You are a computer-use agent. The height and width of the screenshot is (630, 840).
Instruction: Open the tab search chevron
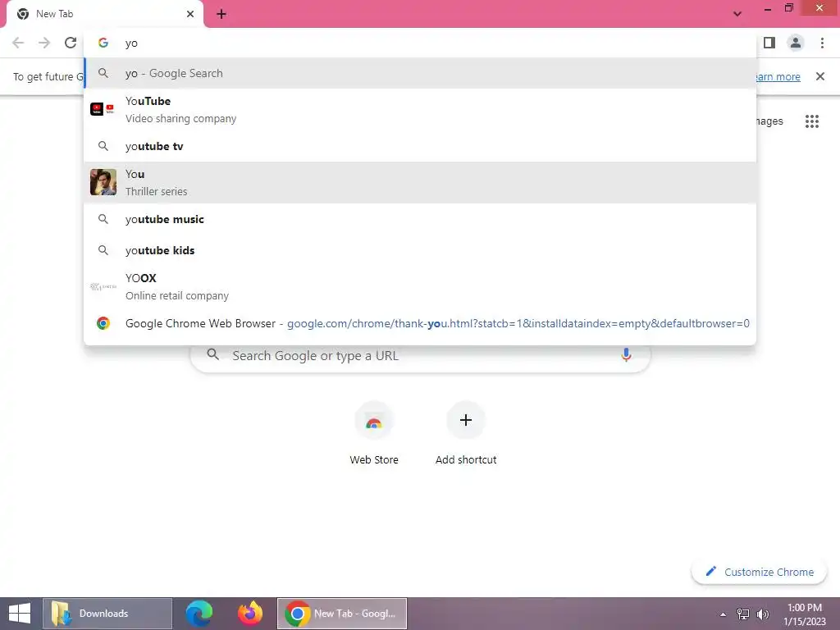coord(737,14)
